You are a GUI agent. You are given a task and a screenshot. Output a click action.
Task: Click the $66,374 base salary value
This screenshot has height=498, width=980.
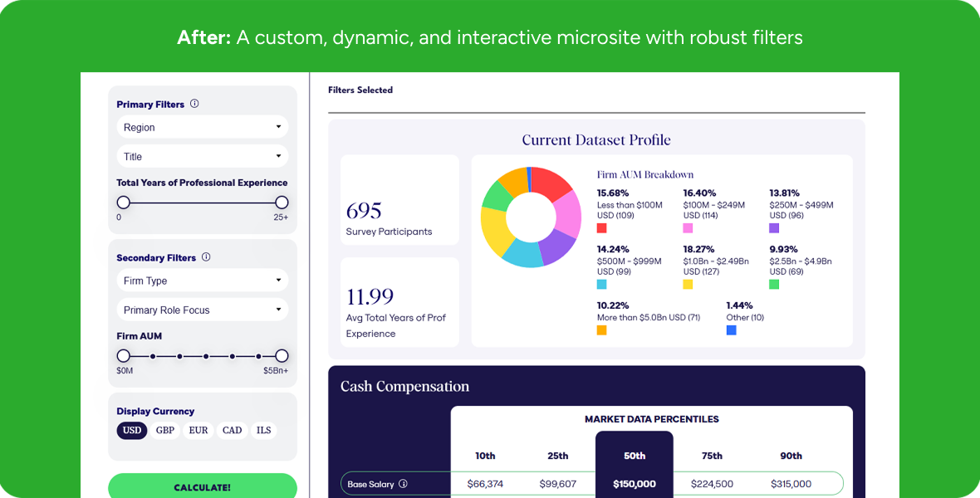coord(485,484)
